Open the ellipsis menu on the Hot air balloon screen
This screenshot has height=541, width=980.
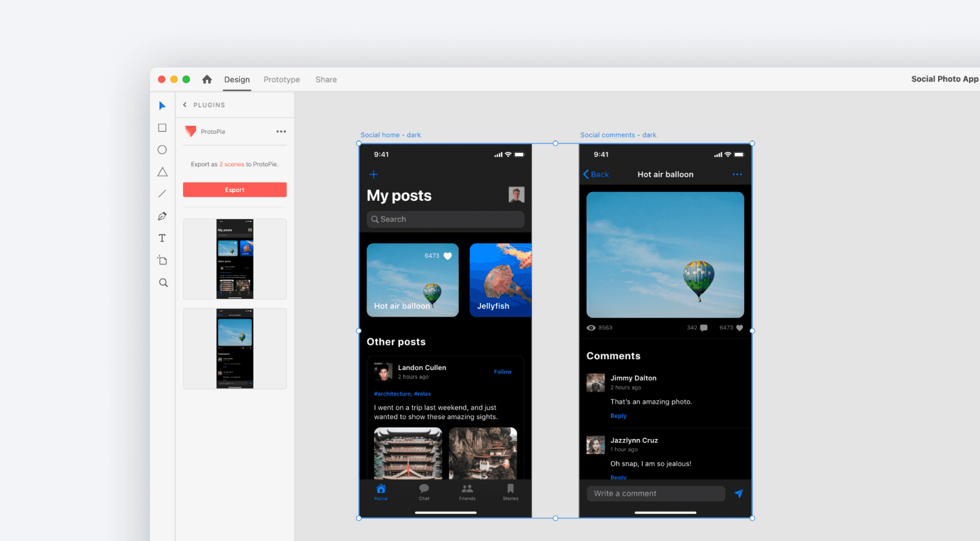tap(737, 174)
